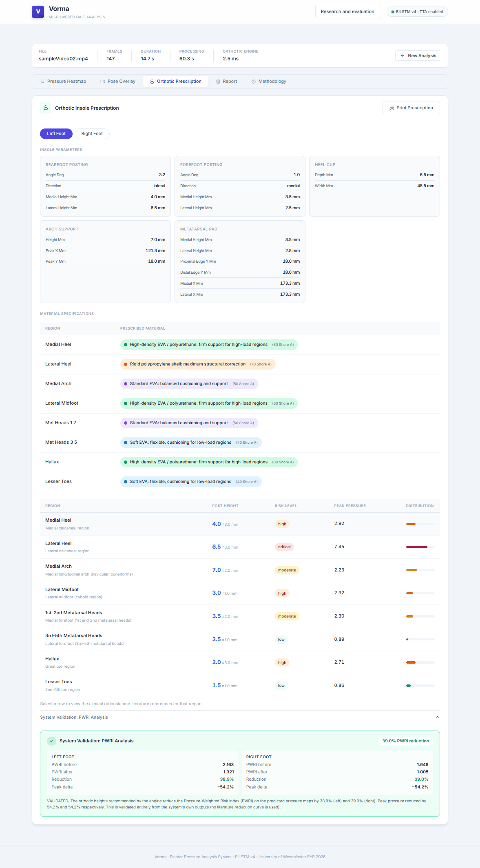480x868 pixels.
Task: Click the Rearfoot Posting direction value lateral
Action: tap(159, 186)
